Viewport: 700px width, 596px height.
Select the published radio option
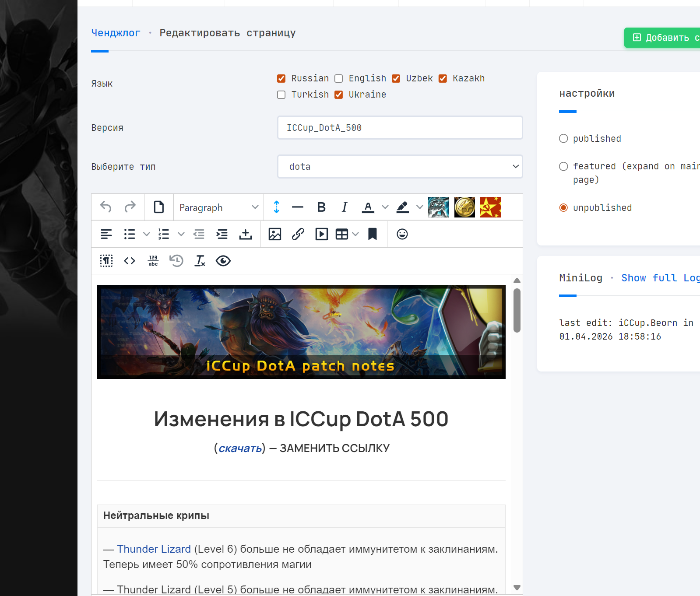[564, 139]
